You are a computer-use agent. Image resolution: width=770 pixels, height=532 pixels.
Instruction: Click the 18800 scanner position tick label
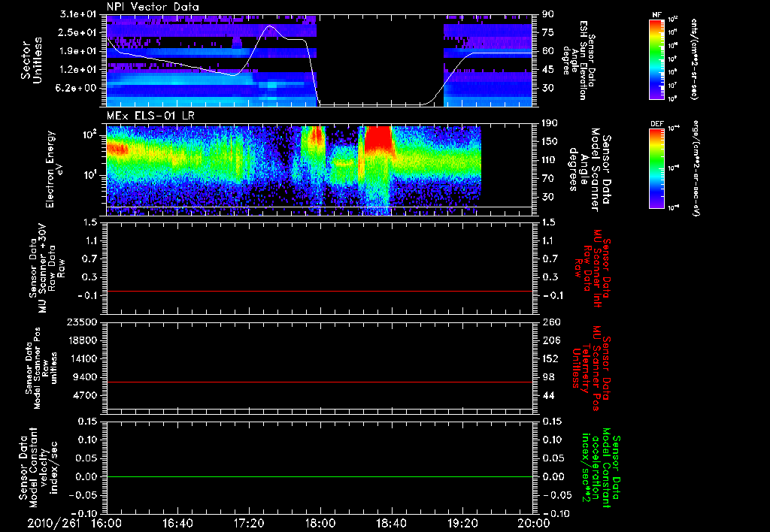[81, 340]
